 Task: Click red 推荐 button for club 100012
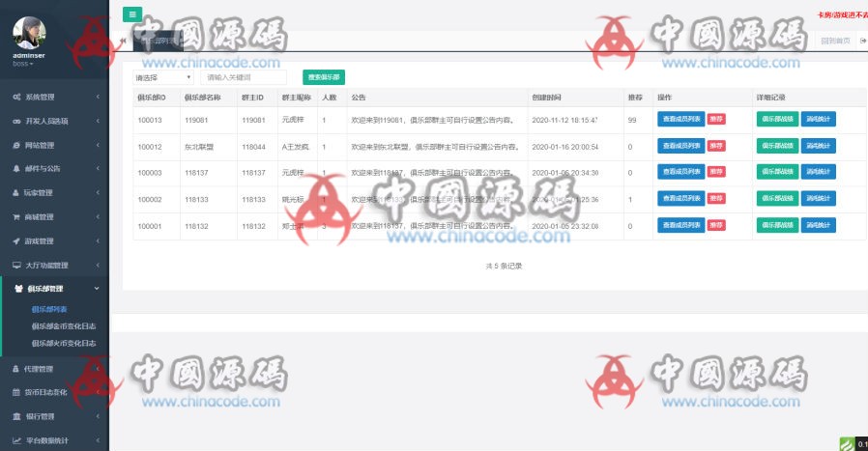tap(716, 146)
